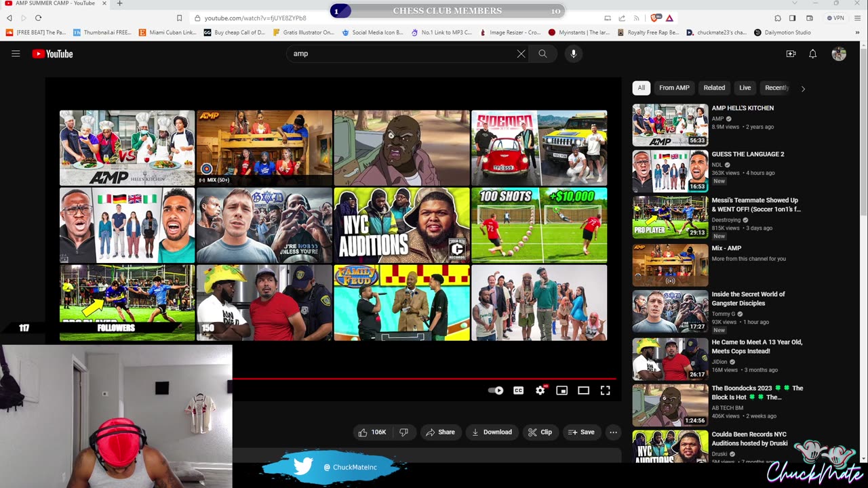Screen dimensions: 868x488
Task: Toggle closed captions in the player
Action: [x=519, y=390]
